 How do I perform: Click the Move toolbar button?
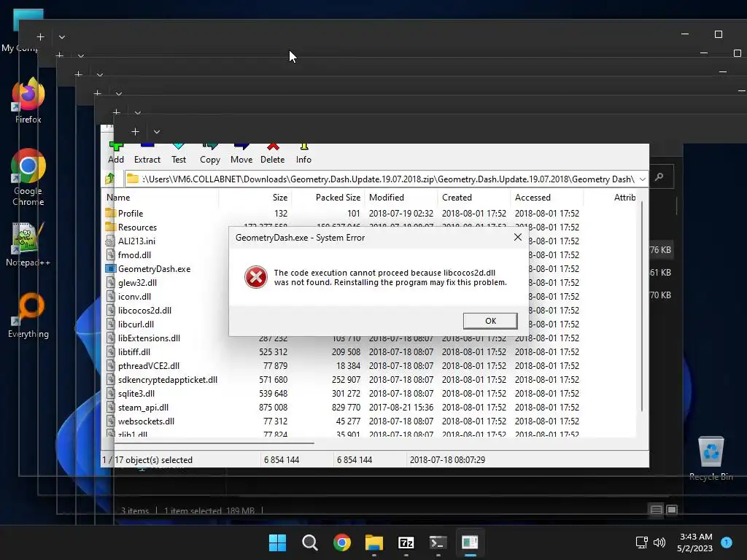click(x=241, y=154)
